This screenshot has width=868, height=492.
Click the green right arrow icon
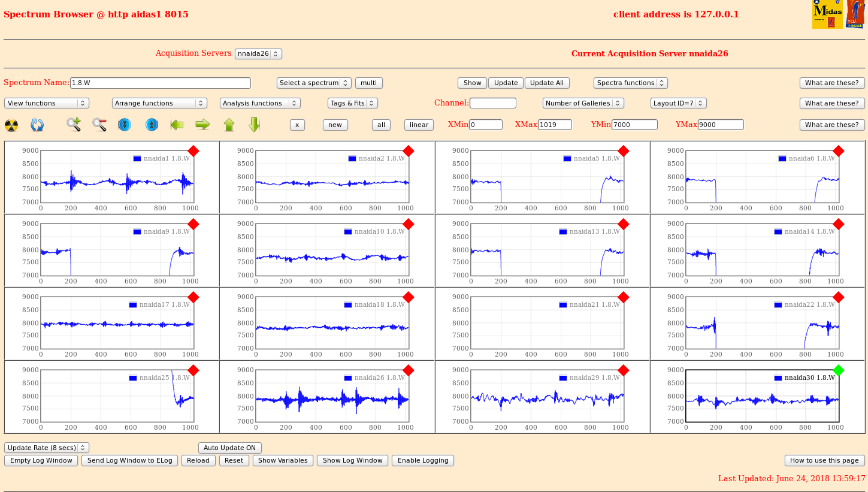pyautogui.click(x=203, y=125)
